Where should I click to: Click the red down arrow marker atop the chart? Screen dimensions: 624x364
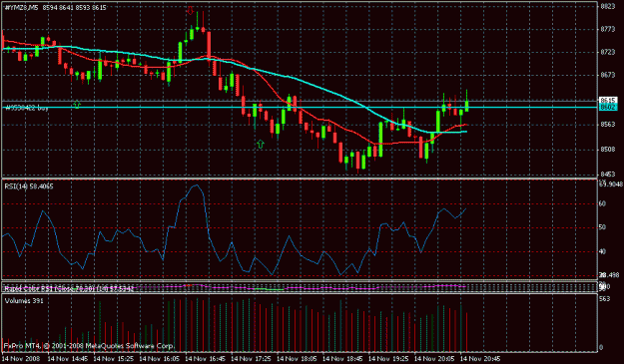[191, 10]
